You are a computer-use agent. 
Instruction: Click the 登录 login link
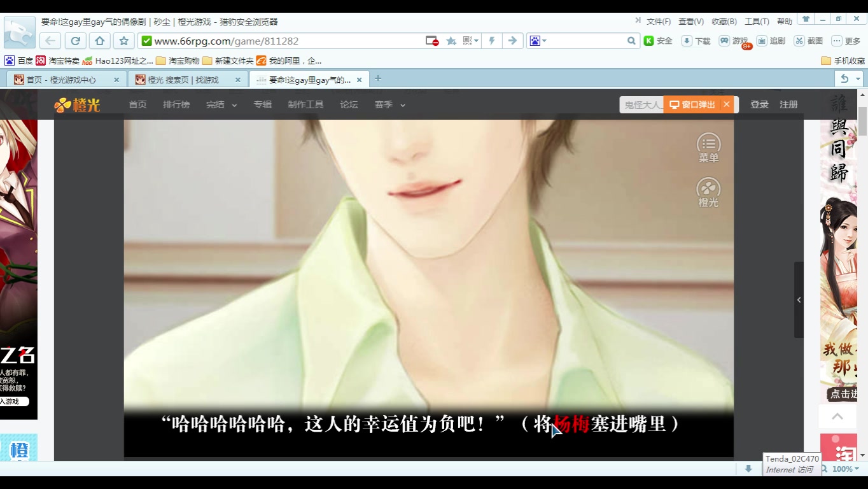point(759,104)
